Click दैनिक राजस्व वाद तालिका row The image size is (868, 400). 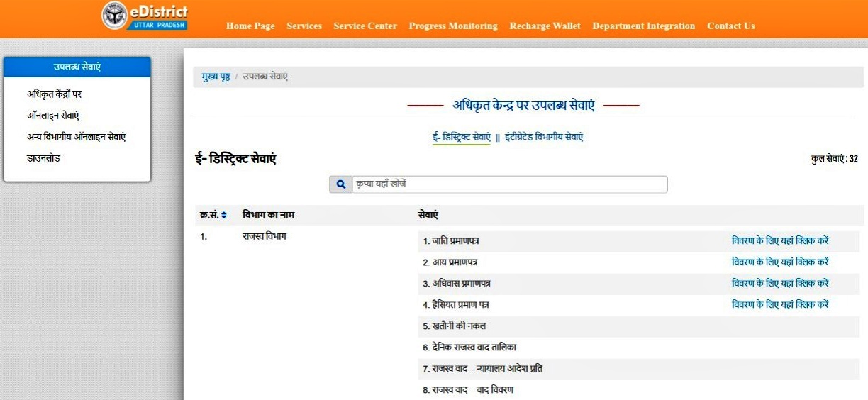point(638,348)
